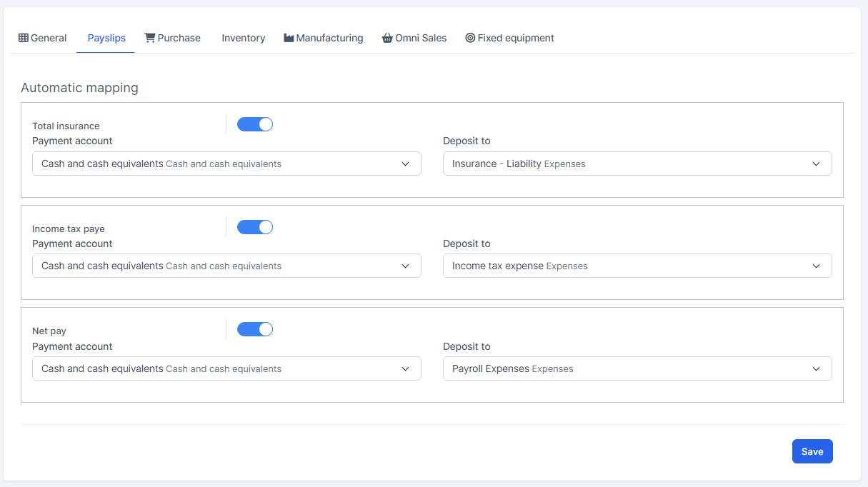Image resolution: width=868 pixels, height=487 pixels.
Task: Open Income tax paye Payment account dropdown
Action: (226, 266)
